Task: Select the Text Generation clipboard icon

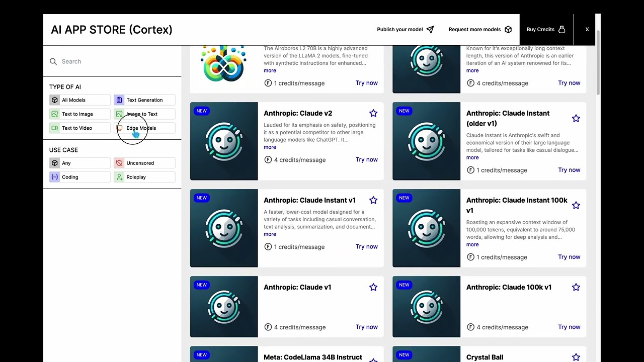Action: point(119,100)
